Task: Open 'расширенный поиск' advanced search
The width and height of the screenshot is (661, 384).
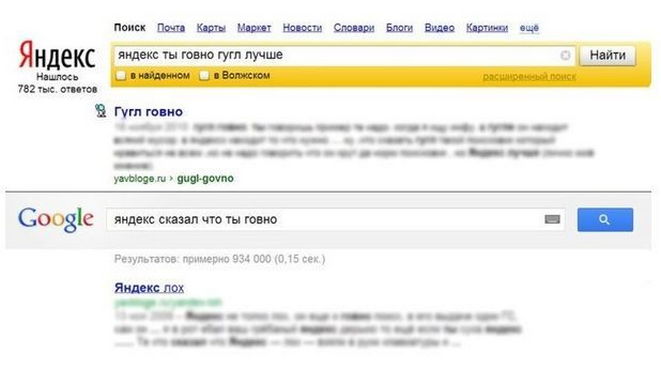Action: pyautogui.click(x=529, y=76)
